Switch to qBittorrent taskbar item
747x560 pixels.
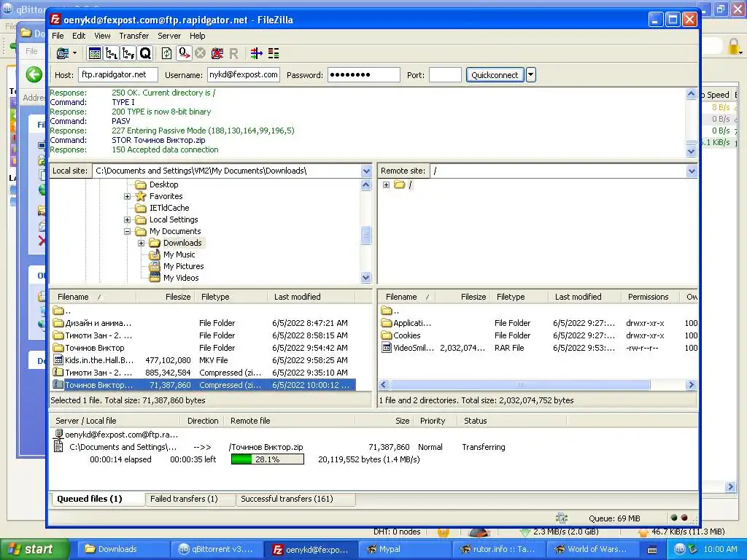[216, 550]
